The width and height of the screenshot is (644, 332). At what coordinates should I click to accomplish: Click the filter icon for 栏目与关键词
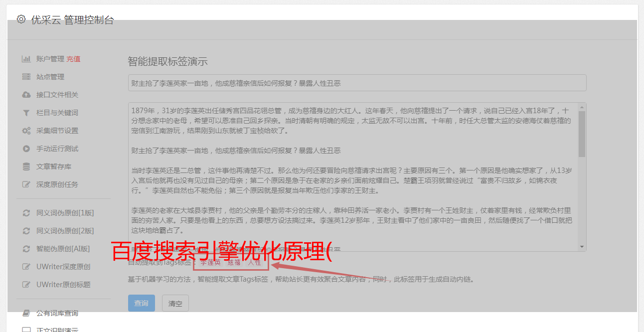click(x=26, y=113)
